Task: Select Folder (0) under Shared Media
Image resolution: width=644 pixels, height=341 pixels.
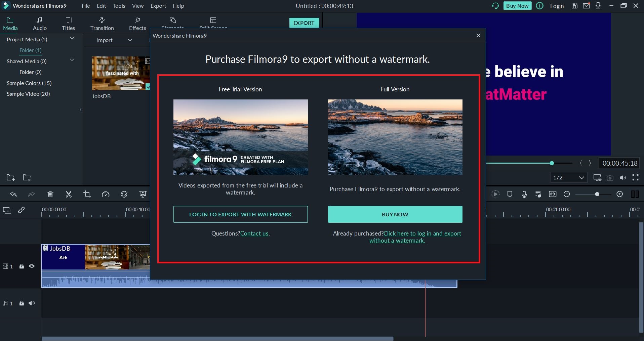Action: (30, 72)
